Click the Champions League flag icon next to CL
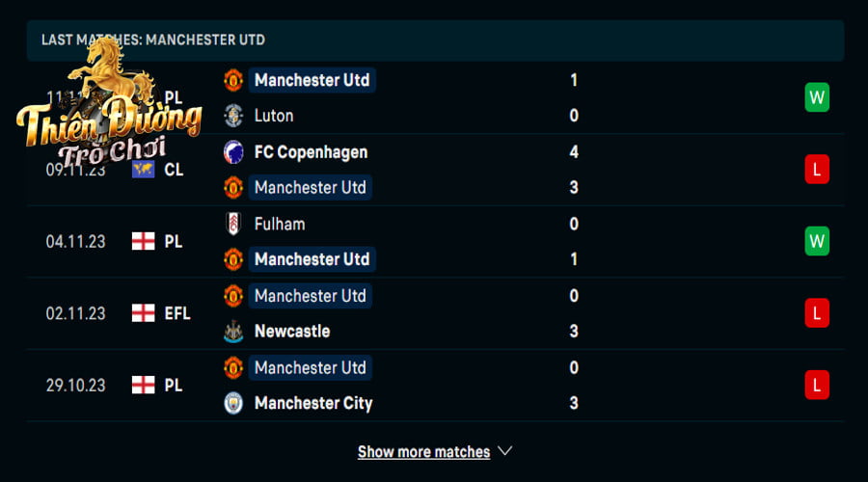The image size is (868, 482). (x=144, y=170)
